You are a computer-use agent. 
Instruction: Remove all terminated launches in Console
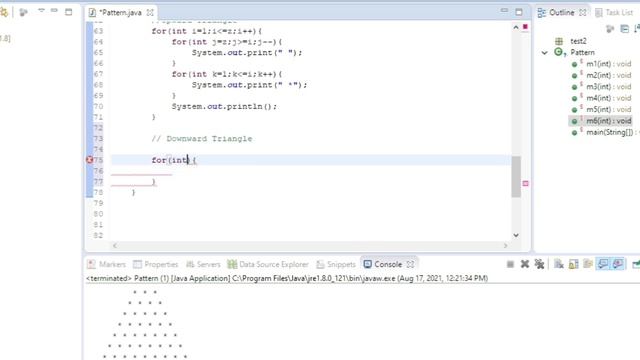(539, 264)
